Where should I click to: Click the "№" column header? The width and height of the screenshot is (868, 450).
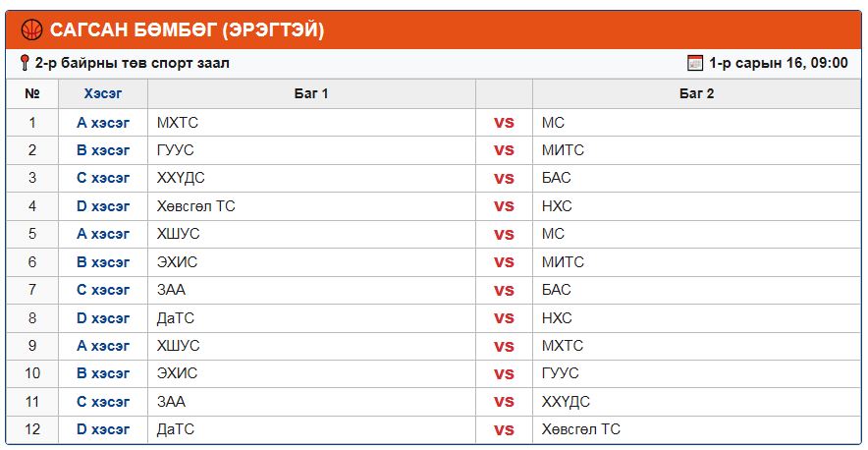(32, 94)
